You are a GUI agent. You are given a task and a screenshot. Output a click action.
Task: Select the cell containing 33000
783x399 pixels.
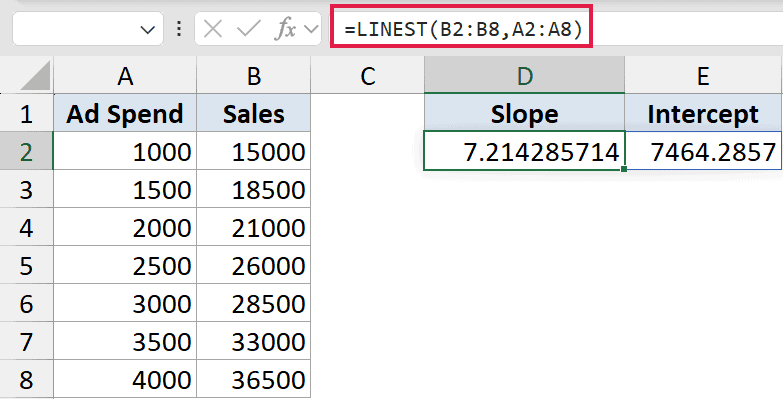(254, 341)
